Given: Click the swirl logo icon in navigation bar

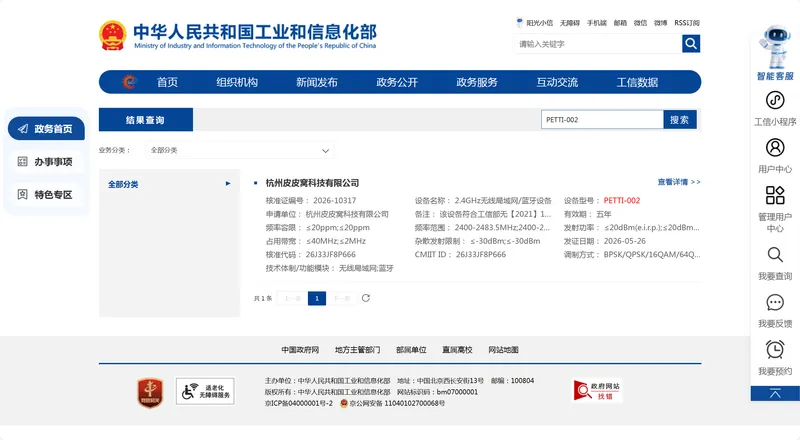Looking at the screenshot, I should [x=130, y=82].
